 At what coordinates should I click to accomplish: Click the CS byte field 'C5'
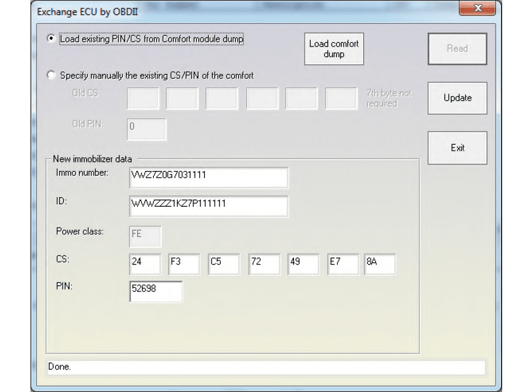pos(224,264)
